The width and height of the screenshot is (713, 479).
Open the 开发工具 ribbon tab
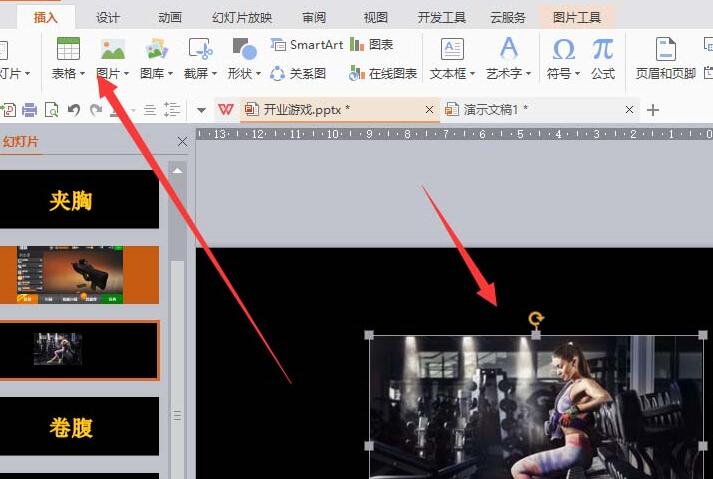(x=442, y=18)
